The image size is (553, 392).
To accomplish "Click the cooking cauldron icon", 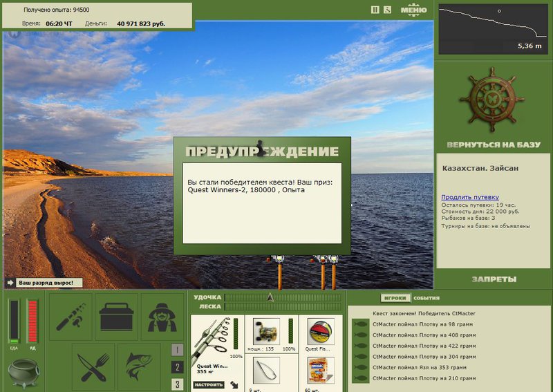I will [24, 373].
